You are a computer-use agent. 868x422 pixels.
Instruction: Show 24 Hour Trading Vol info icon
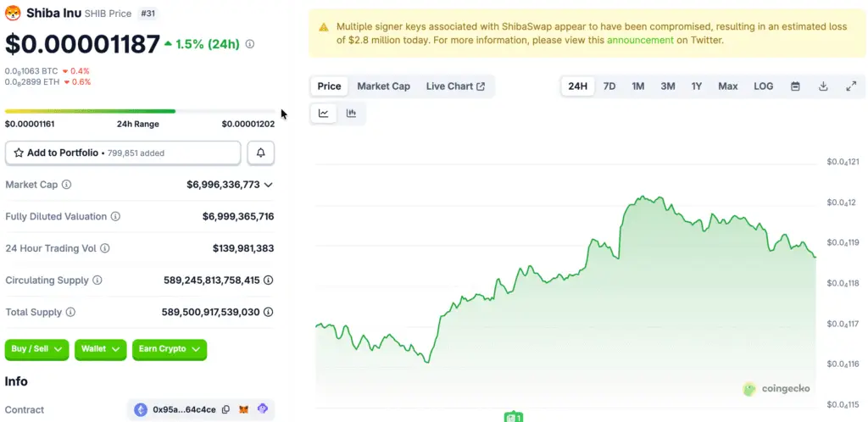(104, 248)
